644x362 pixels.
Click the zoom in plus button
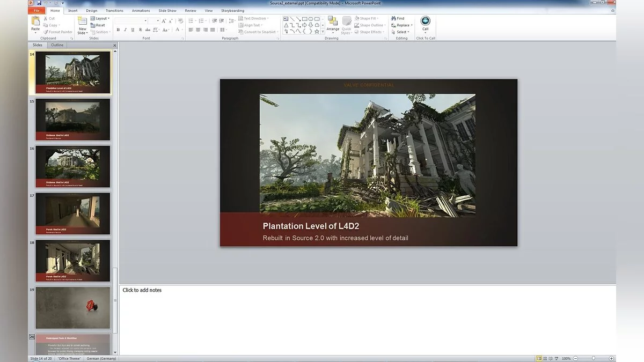pyautogui.click(x=611, y=358)
